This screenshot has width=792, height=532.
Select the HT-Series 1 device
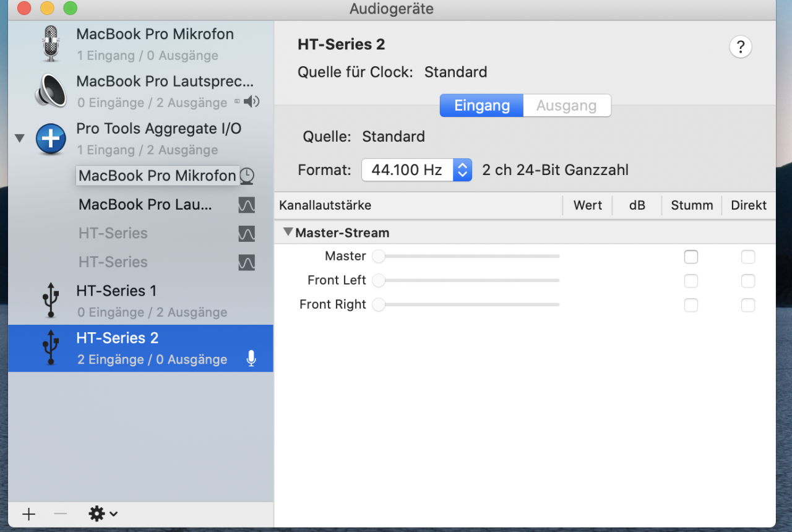point(141,301)
